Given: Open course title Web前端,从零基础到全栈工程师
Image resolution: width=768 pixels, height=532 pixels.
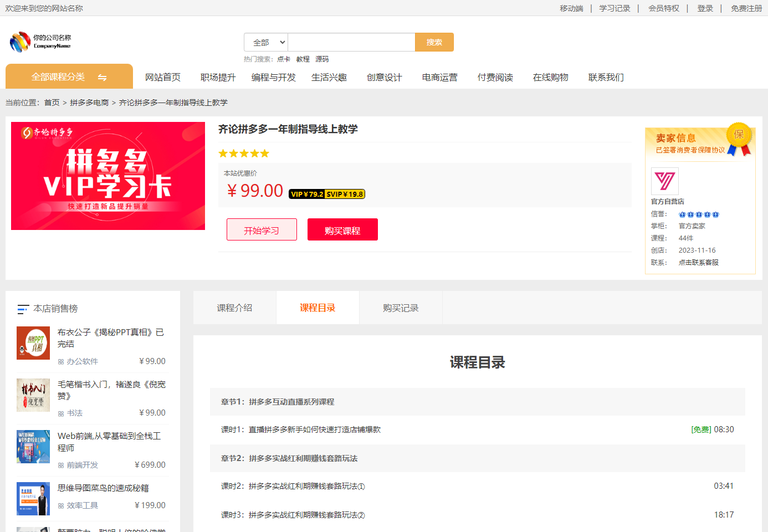Looking at the screenshot, I should coord(109,442).
